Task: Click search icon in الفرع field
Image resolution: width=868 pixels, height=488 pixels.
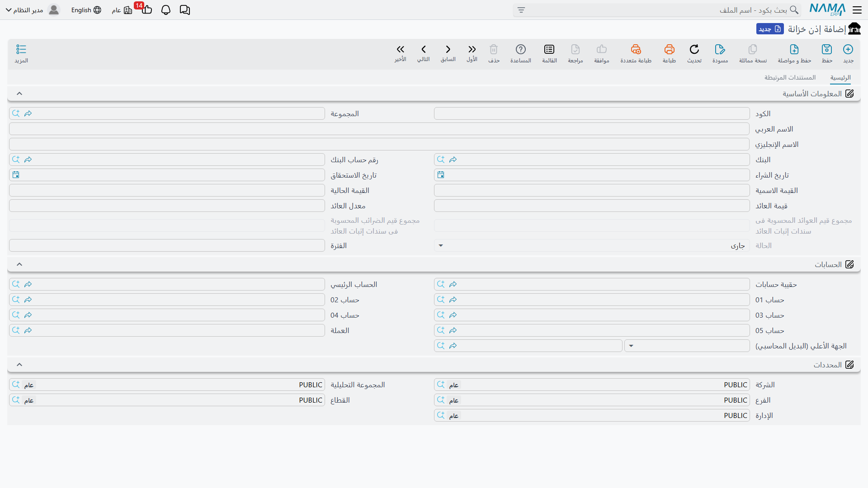Action: 441,400
